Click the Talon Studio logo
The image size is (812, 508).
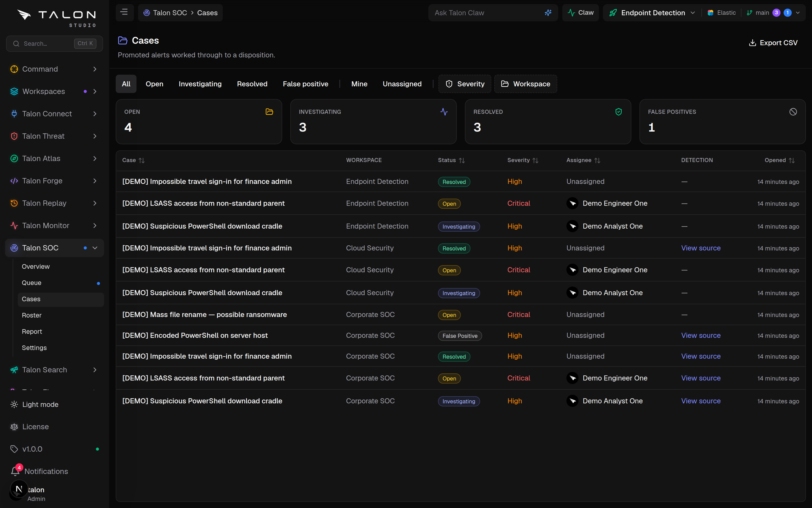[56, 18]
